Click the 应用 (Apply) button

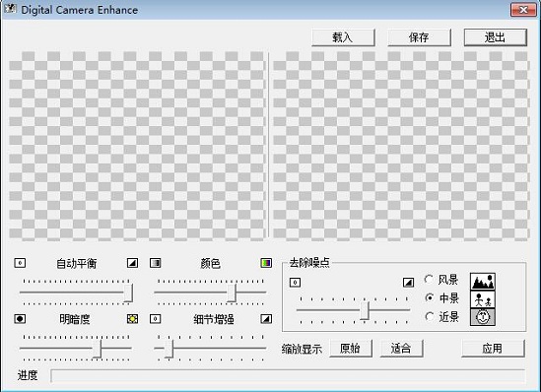[493, 349]
